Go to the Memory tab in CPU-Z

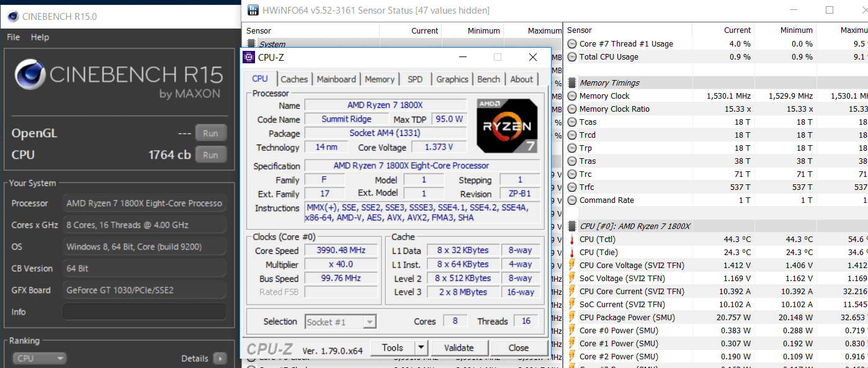click(380, 79)
